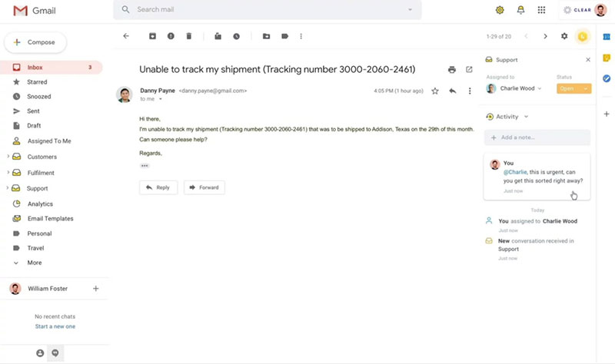Click the yellow Hiver icon beside settings
615x364 pixels.
(x=583, y=36)
